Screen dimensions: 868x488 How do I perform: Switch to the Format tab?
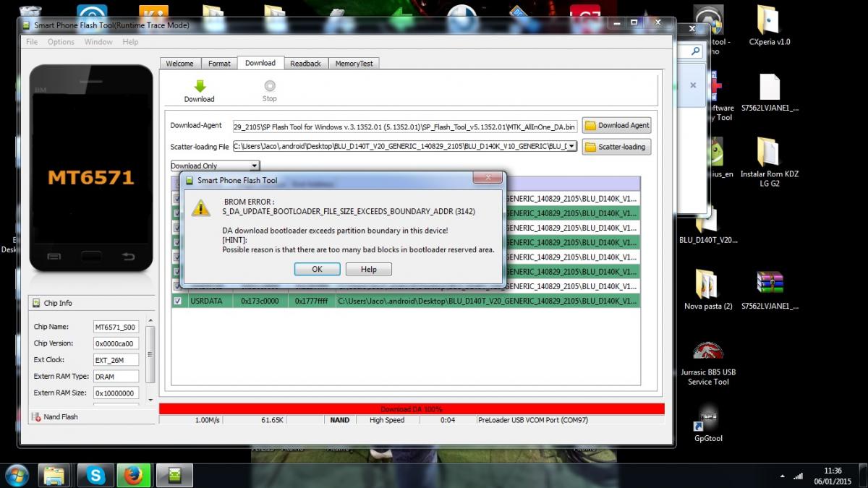point(219,64)
